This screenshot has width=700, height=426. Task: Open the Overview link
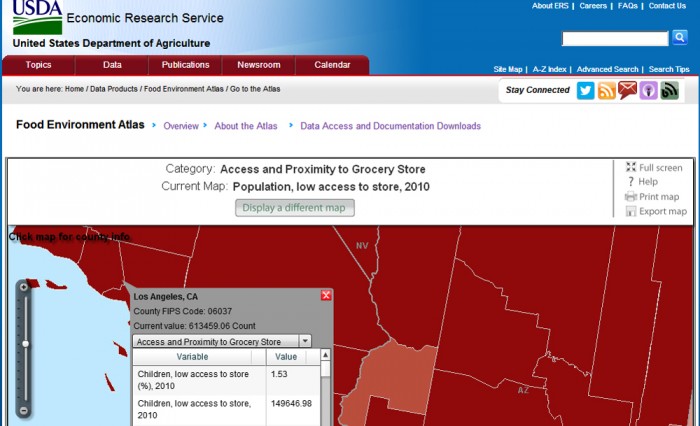(181, 126)
